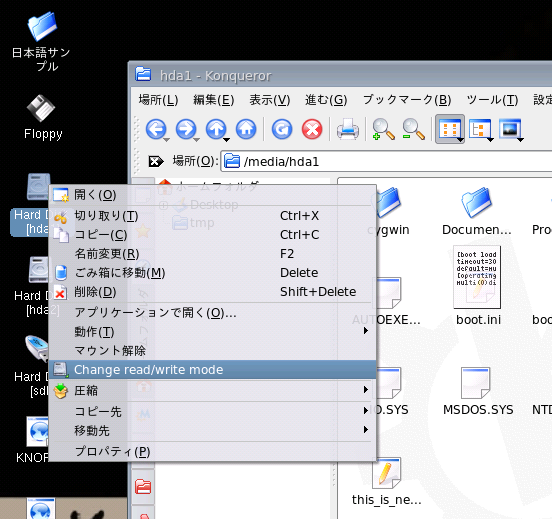
Task: Click the red Stop icon
Action: (x=312, y=129)
